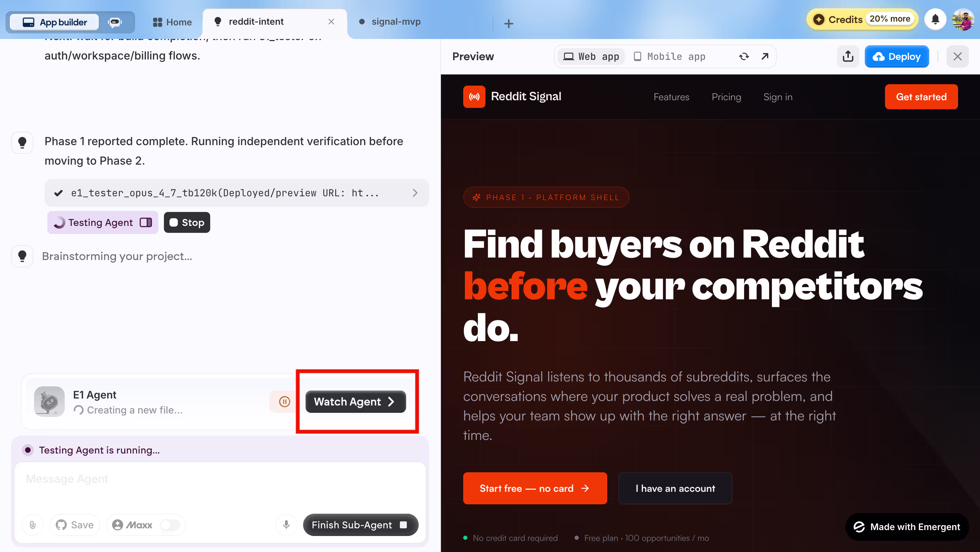Open Pricing link in preview
980x552 pixels.
coord(726,97)
